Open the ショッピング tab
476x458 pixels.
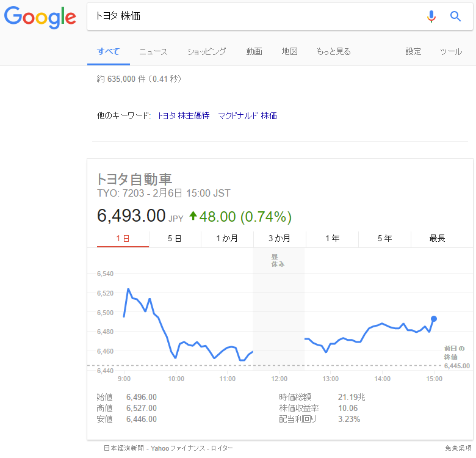click(x=207, y=52)
